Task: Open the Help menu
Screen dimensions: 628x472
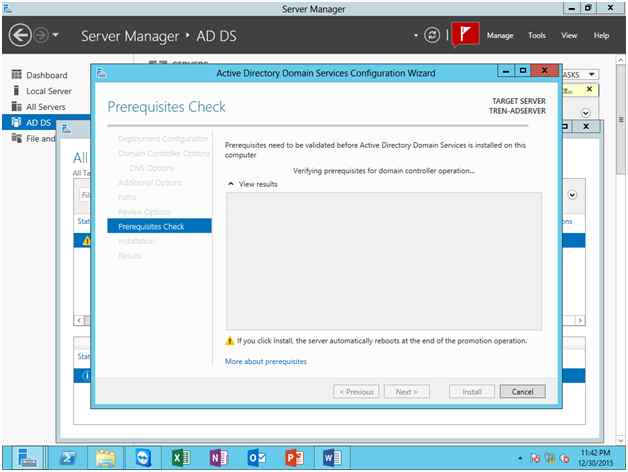Action: 601,35
